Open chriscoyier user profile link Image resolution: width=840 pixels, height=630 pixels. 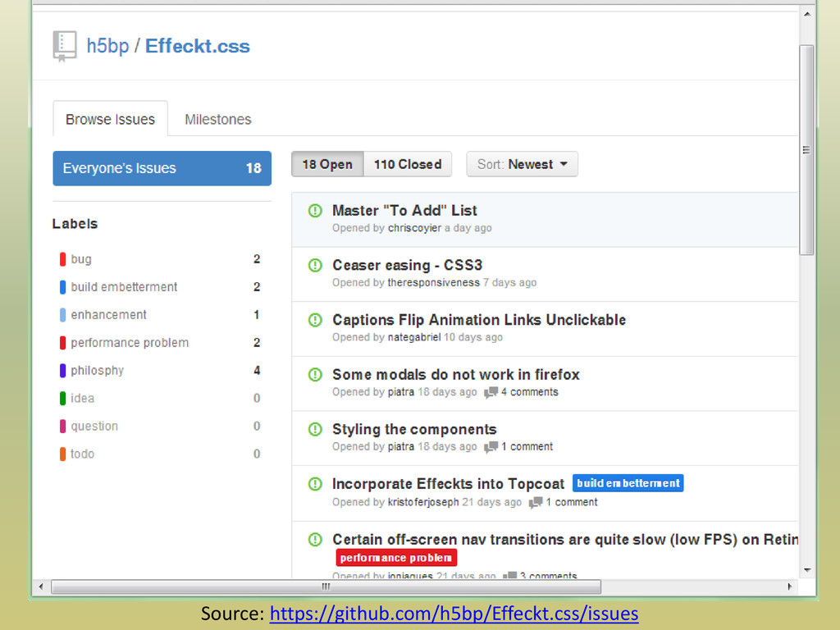click(x=414, y=228)
